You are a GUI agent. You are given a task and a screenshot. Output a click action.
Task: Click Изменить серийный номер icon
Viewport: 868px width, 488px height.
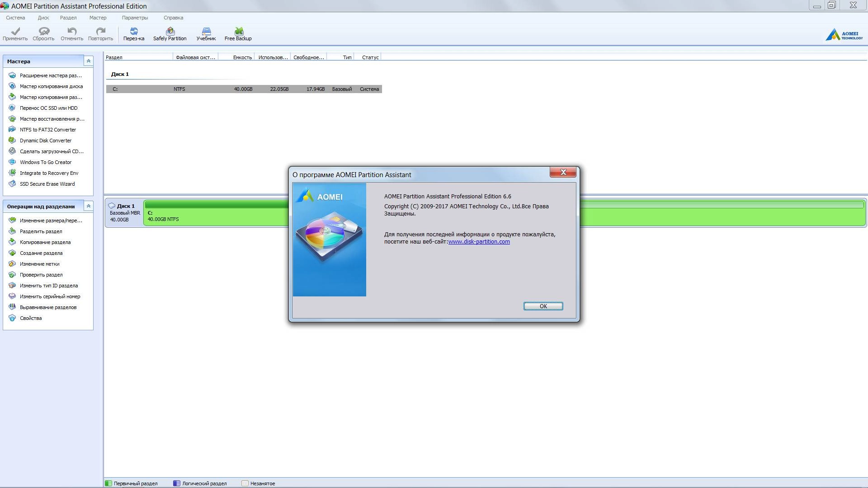click(12, 296)
